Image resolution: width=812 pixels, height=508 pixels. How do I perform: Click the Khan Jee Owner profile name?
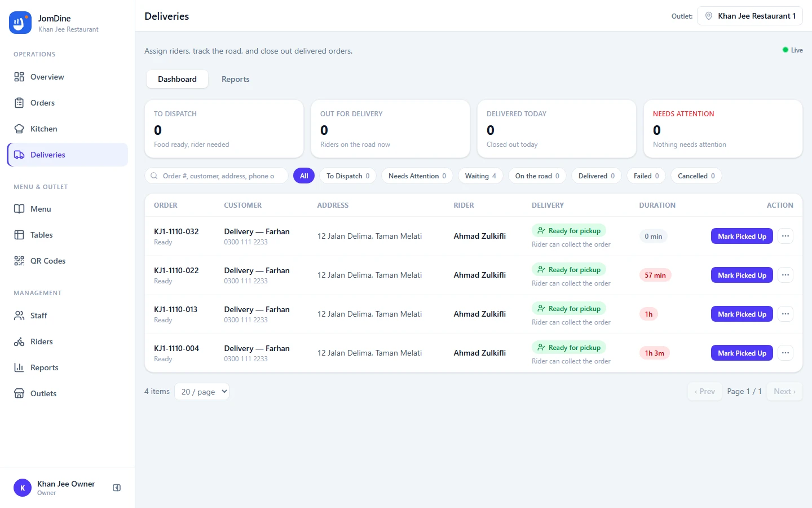click(66, 484)
